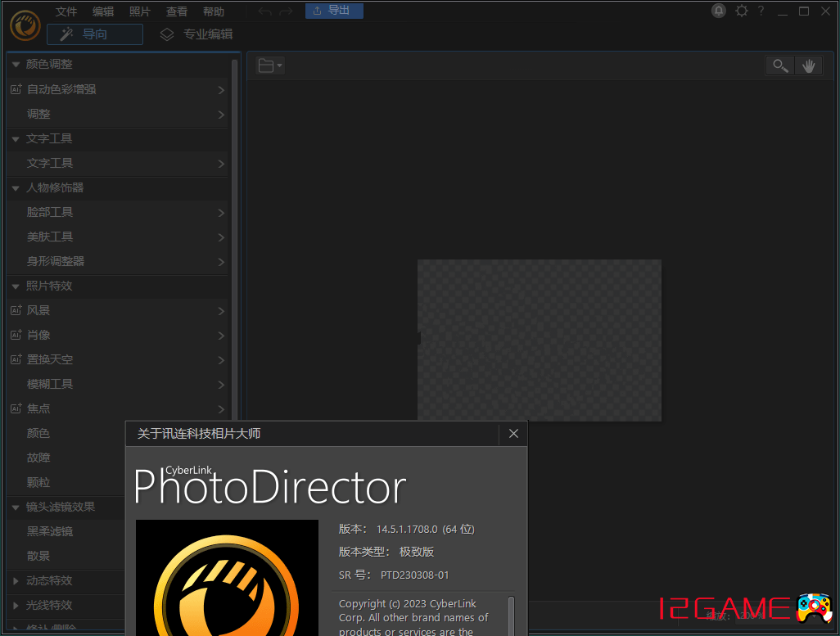The image size is (840, 636).
Task: Click the notification bell icon
Action: point(719,11)
